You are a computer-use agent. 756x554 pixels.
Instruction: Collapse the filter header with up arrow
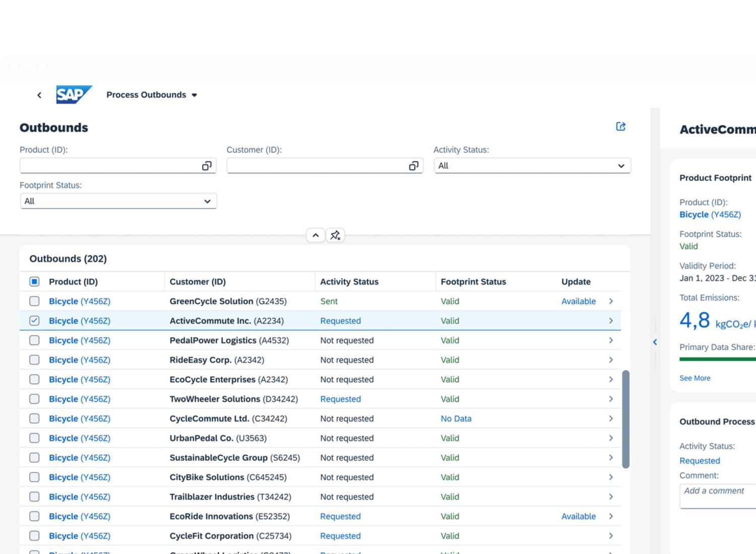[316, 235]
